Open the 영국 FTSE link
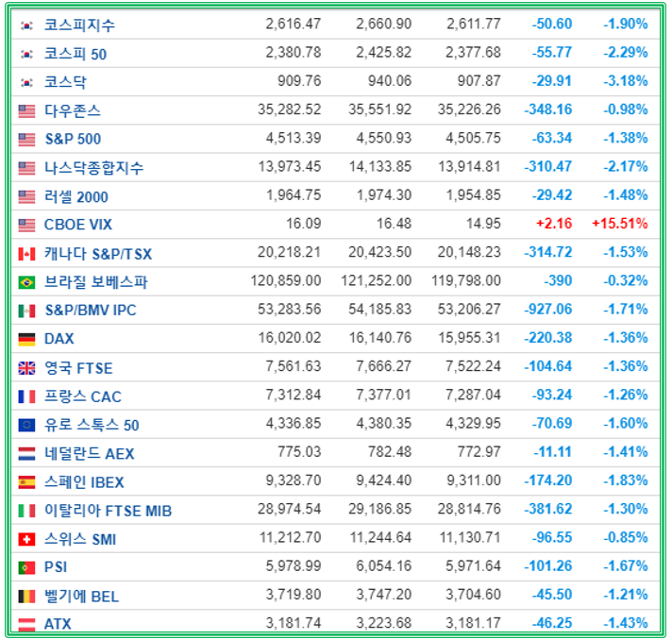Viewport: 672px width, 640px height. 78,368
